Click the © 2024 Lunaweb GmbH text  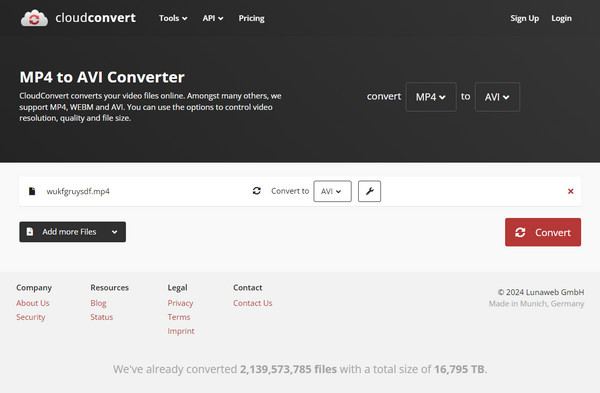point(541,292)
